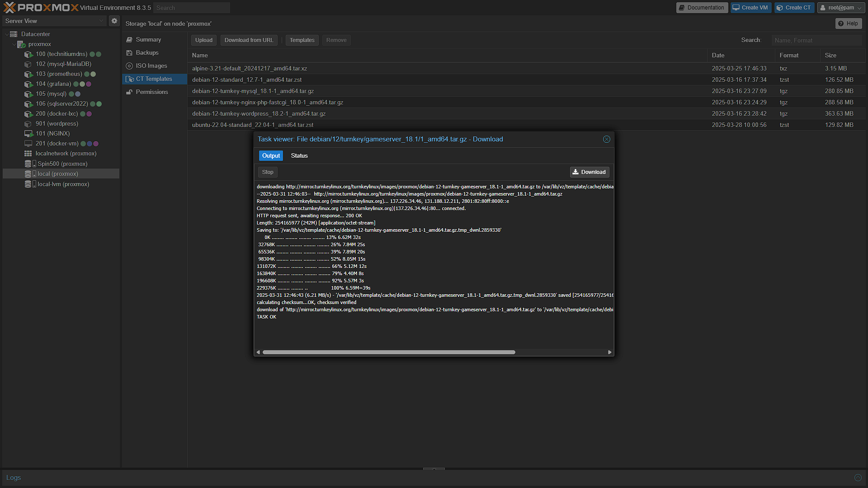This screenshot has width=868, height=488.
Task: Click the horizontal scrollbar thumb in task output
Action: (x=389, y=352)
